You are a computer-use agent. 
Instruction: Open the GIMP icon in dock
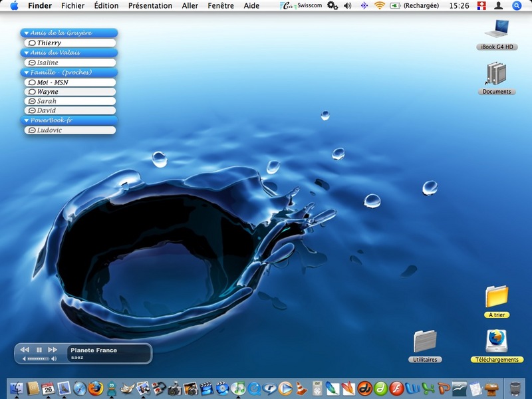127,388
